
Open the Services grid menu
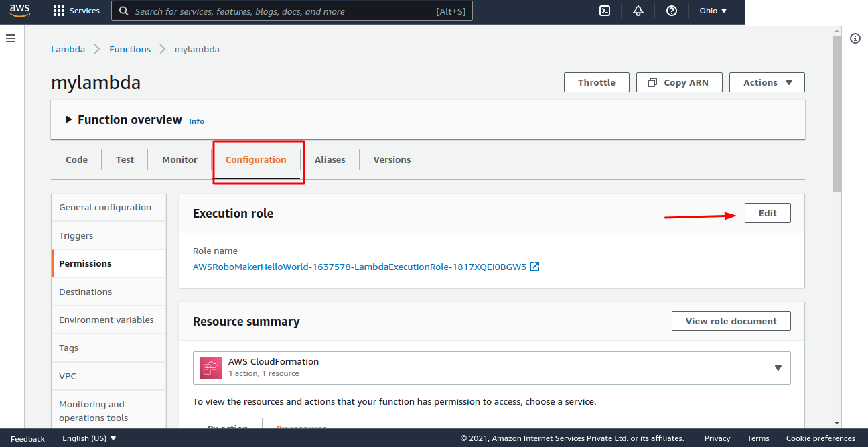(x=76, y=11)
